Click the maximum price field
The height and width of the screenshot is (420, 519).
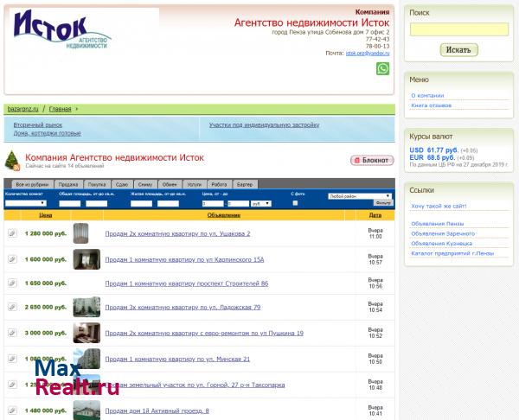point(239,203)
